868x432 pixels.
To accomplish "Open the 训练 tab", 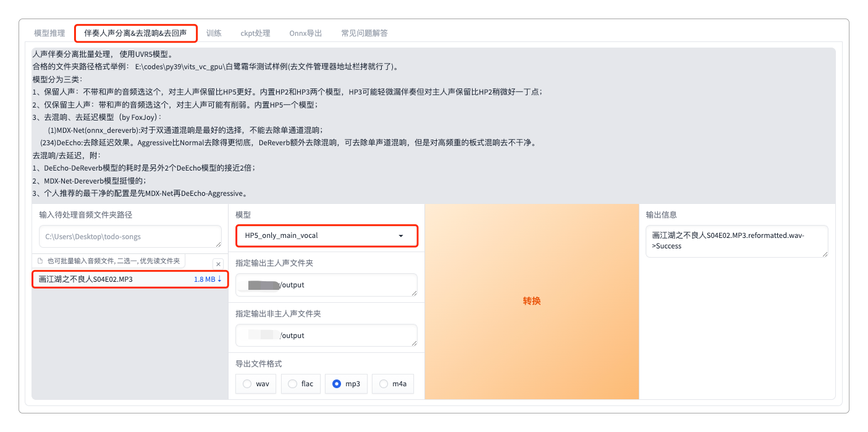I will coord(214,33).
